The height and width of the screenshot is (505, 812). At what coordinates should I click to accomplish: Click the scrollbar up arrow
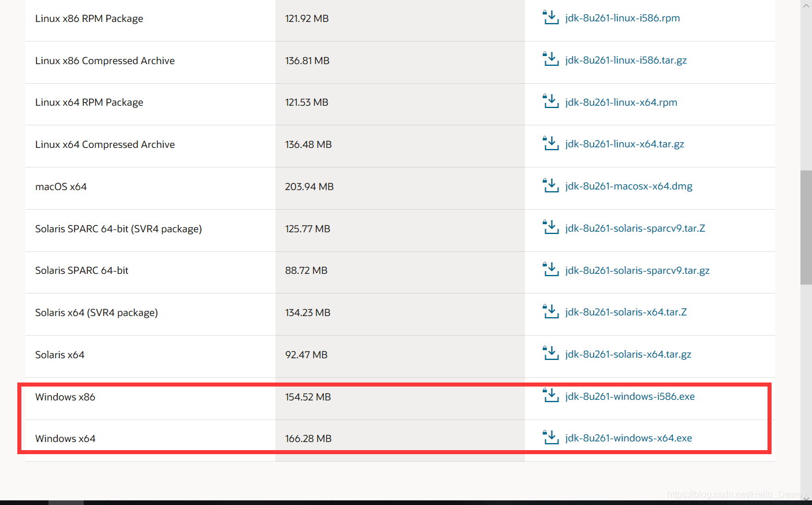point(806,5)
